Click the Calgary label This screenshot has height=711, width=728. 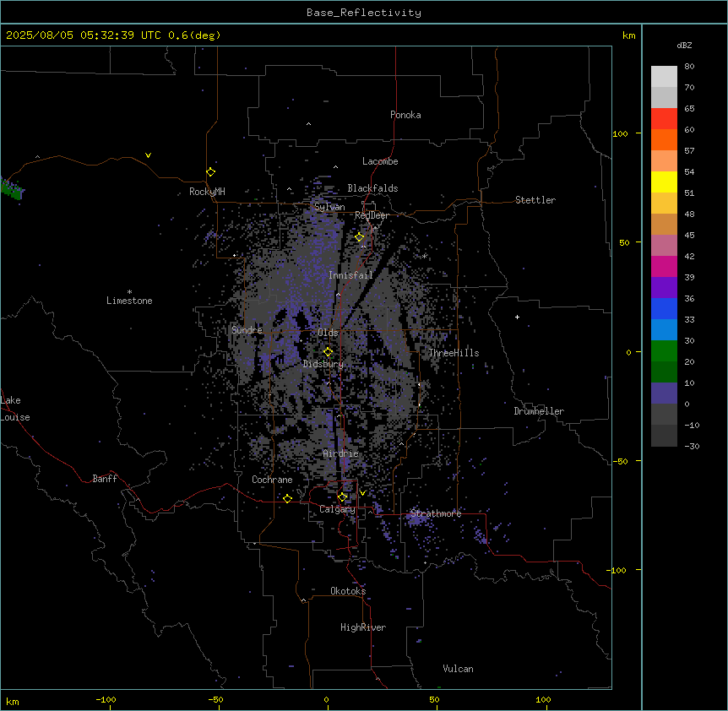pyautogui.click(x=338, y=509)
